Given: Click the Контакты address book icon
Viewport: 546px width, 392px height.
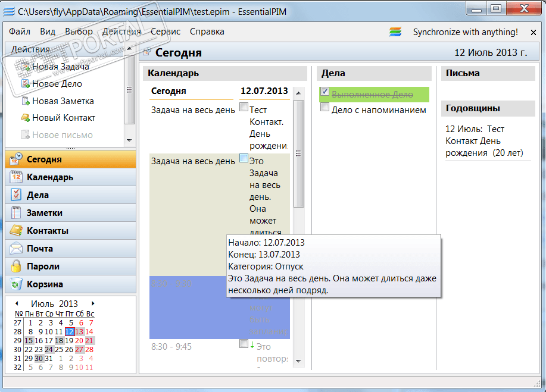Looking at the screenshot, I should (x=16, y=230).
